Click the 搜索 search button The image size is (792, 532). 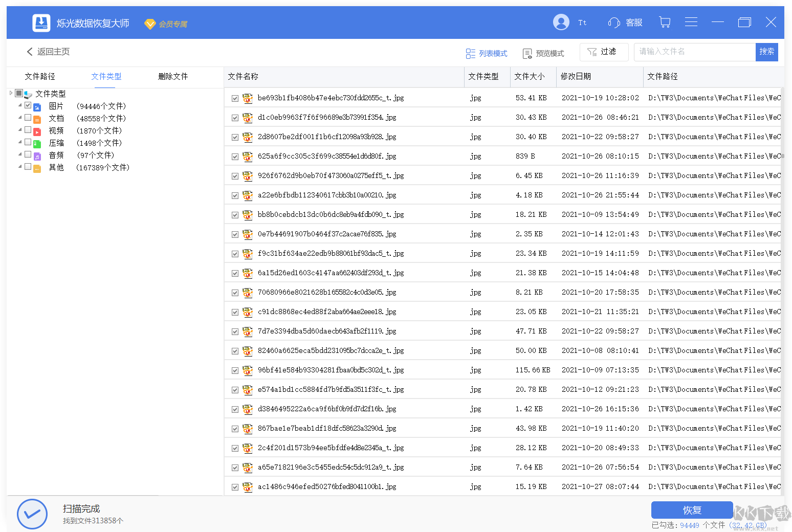click(x=766, y=52)
